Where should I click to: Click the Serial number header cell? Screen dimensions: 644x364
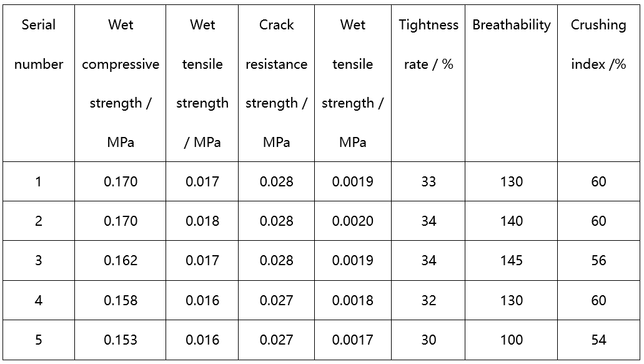click(x=39, y=44)
